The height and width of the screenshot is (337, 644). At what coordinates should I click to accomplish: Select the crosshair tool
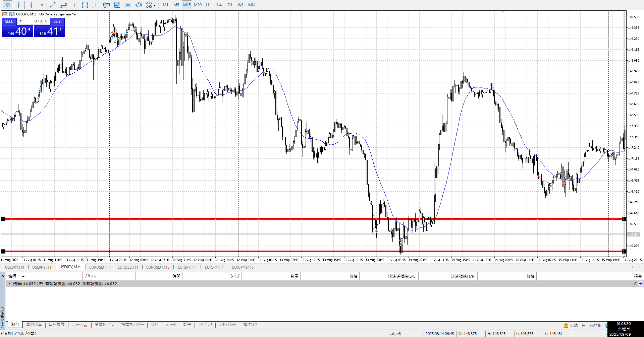(19, 5)
